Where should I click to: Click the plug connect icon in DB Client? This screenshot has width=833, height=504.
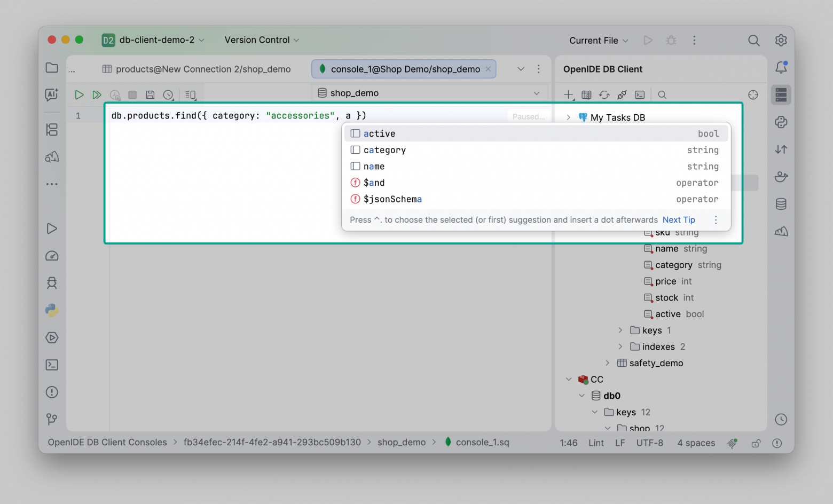pyautogui.click(x=622, y=94)
